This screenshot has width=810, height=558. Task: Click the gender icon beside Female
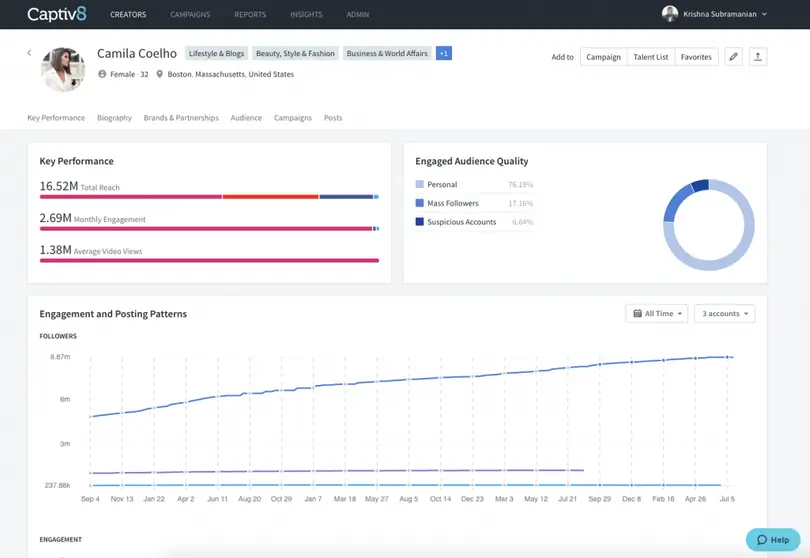[102, 74]
